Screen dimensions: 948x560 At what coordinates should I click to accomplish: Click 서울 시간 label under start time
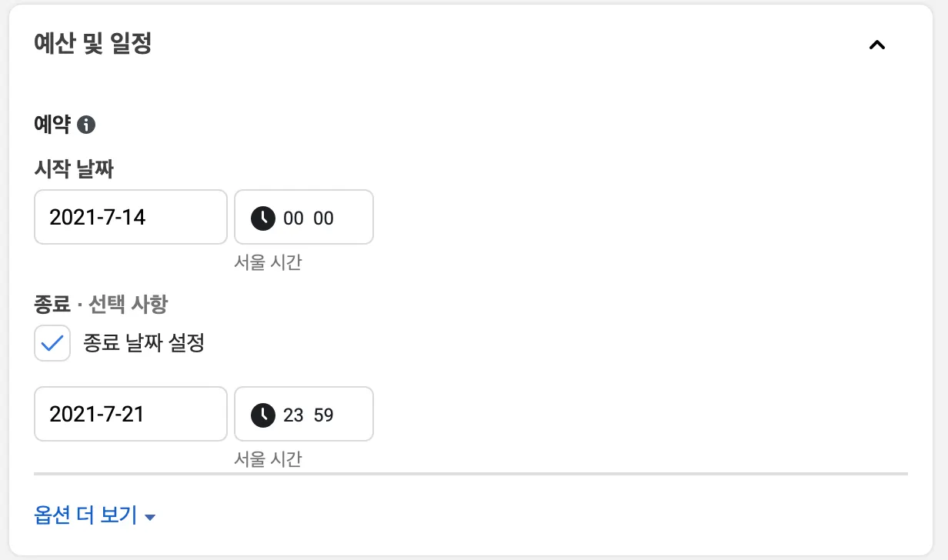coord(268,262)
